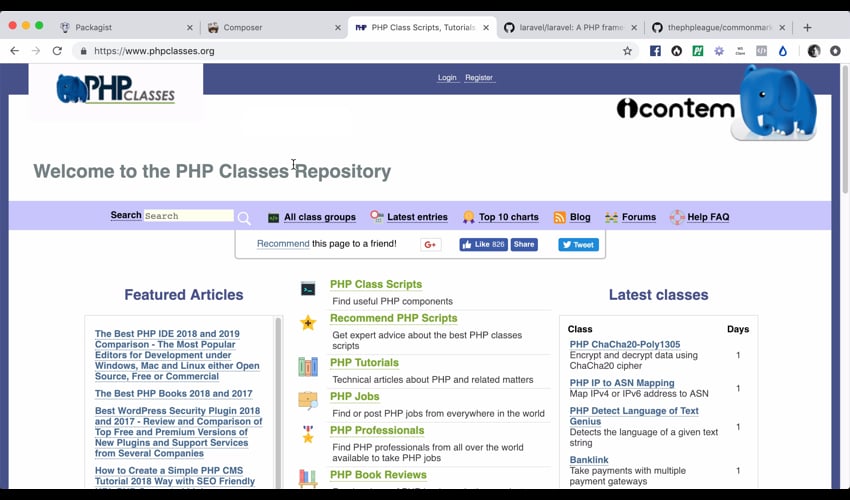
Task: Click the PHP Class Scripts terminal icon
Action: click(308, 289)
